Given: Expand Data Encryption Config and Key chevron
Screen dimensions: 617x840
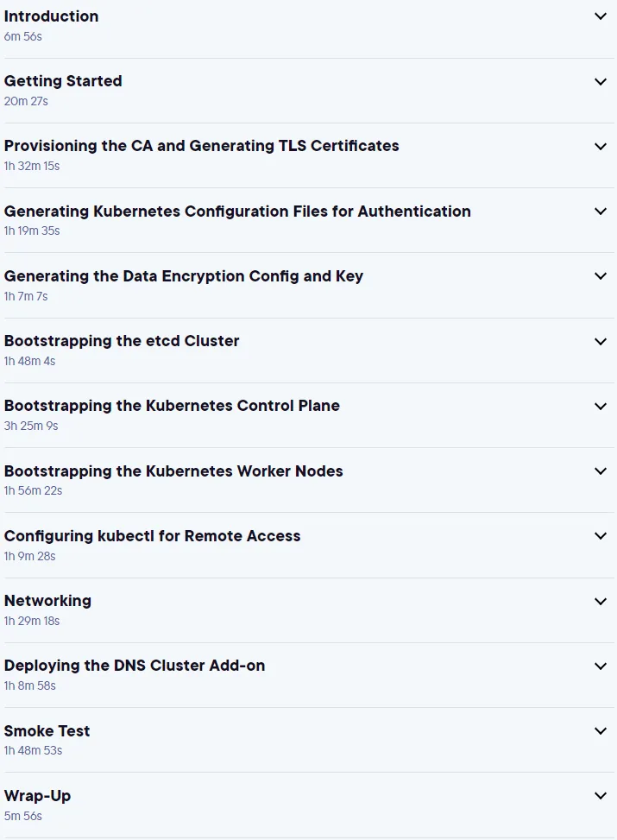Looking at the screenshot, I should 601,276.
